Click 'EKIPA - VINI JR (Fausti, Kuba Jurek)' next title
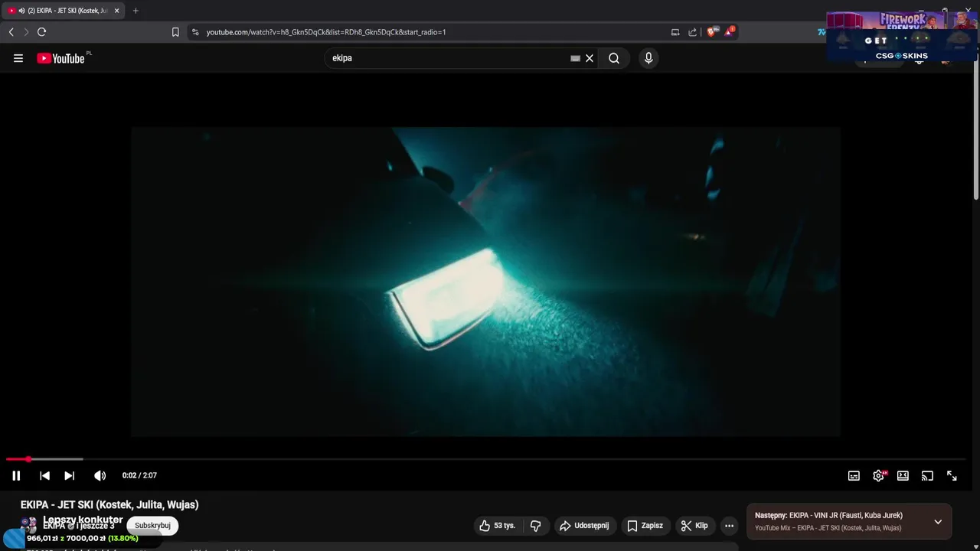 [x=846, y=515]
